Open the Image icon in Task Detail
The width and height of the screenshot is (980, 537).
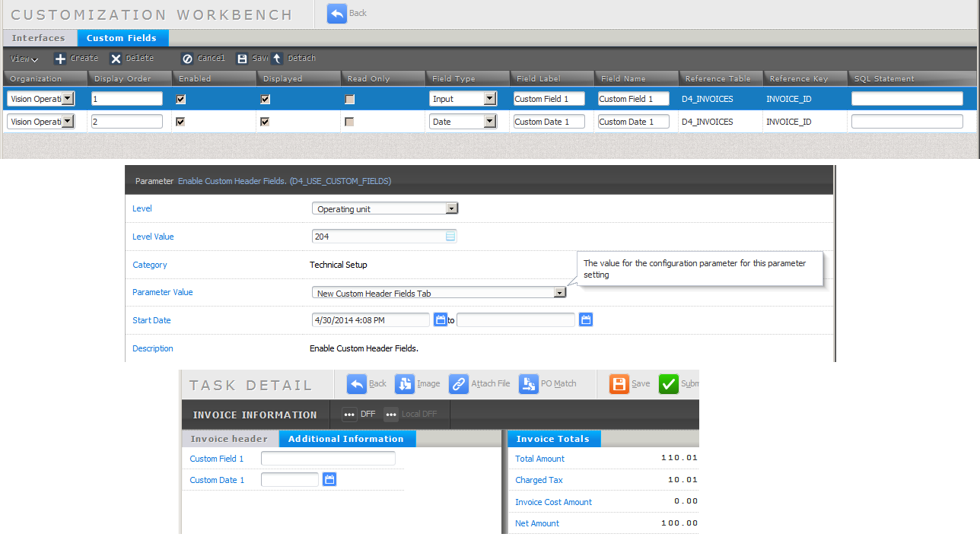coord(404,384)
